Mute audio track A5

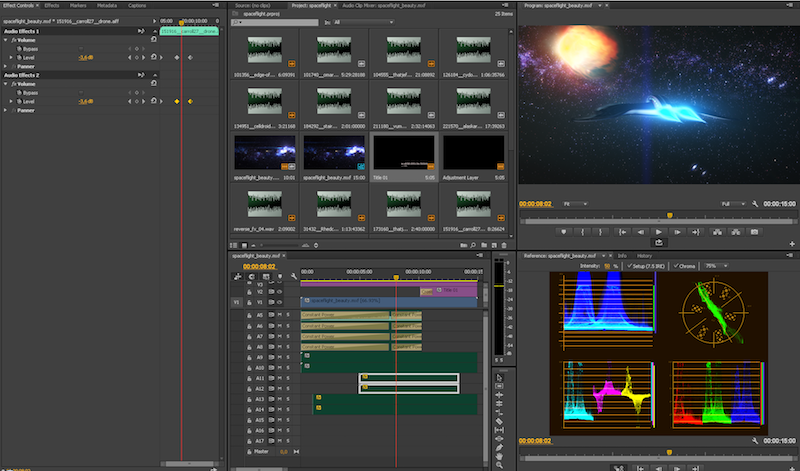280,315
